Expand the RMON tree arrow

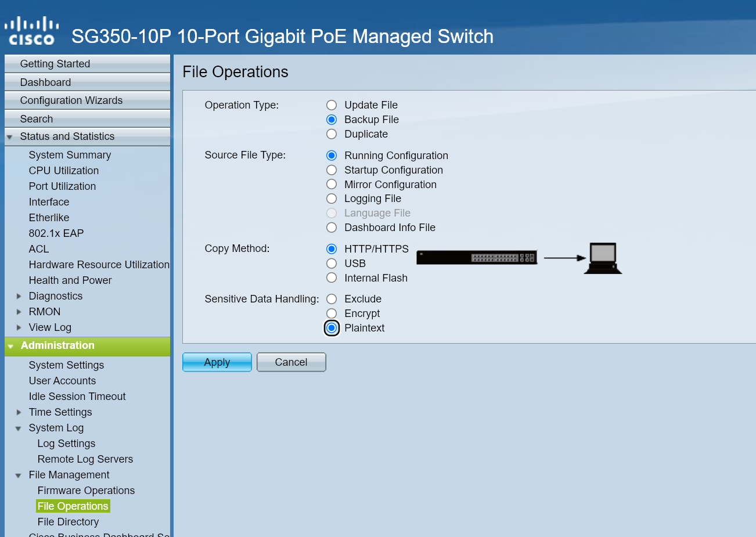(19, 312)
